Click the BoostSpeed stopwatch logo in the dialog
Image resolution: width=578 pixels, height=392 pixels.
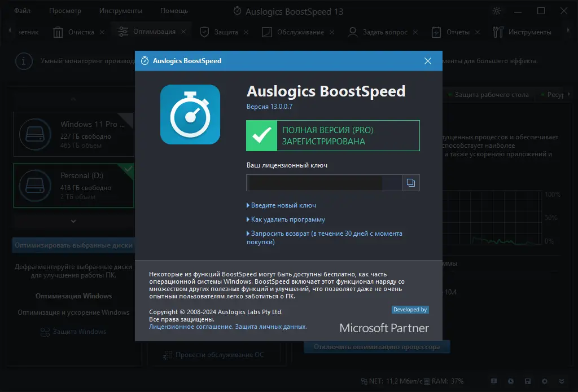click(x=190, y=114)
